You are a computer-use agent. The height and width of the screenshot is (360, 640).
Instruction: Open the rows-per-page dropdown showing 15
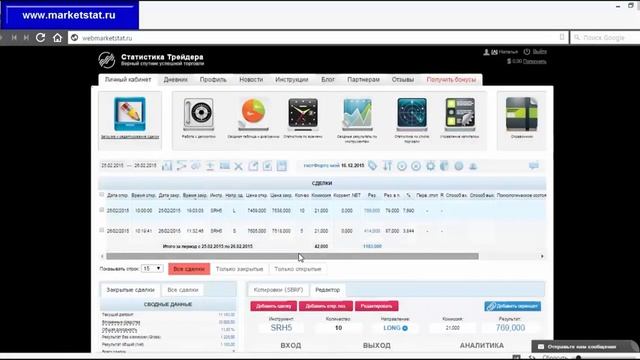click(x=152, y=269)
